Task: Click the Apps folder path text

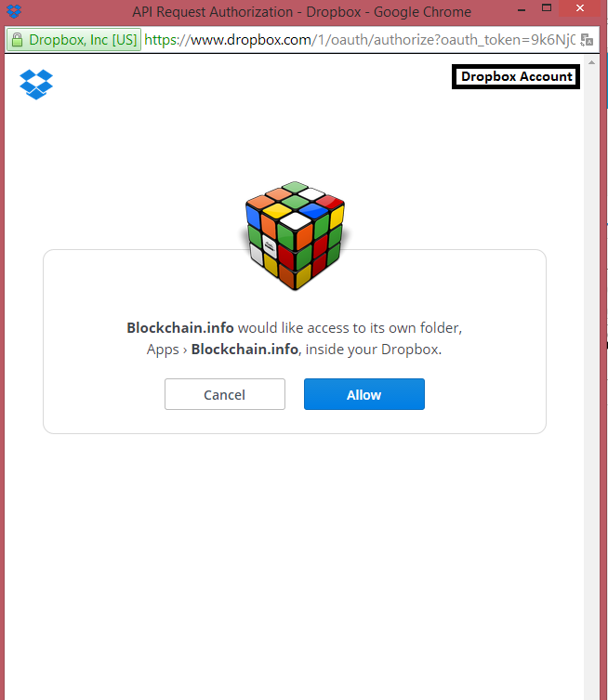Action: pos(163,350)
